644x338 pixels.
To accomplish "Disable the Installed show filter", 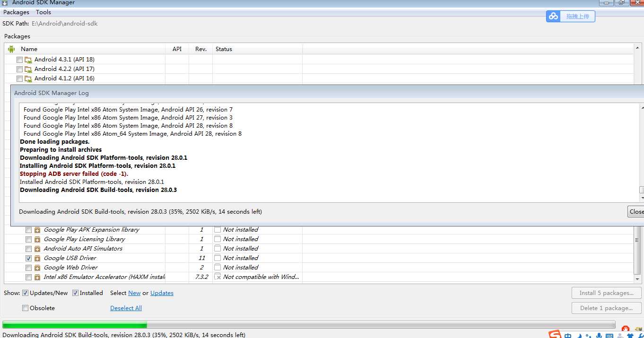I will coord(75,293).
